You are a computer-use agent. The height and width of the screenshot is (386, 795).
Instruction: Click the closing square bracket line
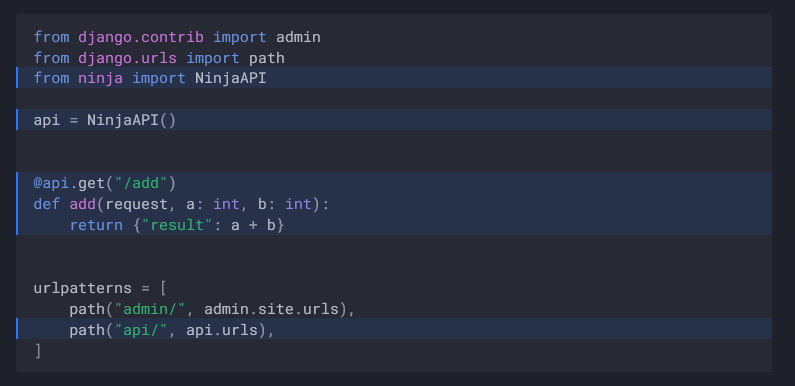[38, 351]
